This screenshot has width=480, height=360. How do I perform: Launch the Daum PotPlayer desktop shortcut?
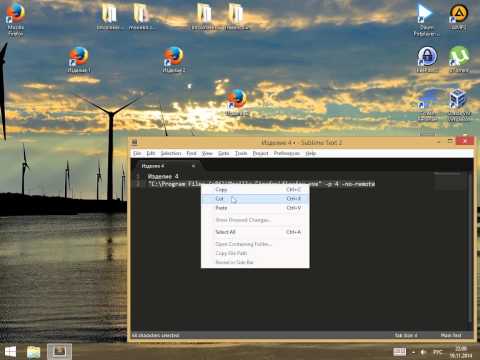click(x=426, y=20)
